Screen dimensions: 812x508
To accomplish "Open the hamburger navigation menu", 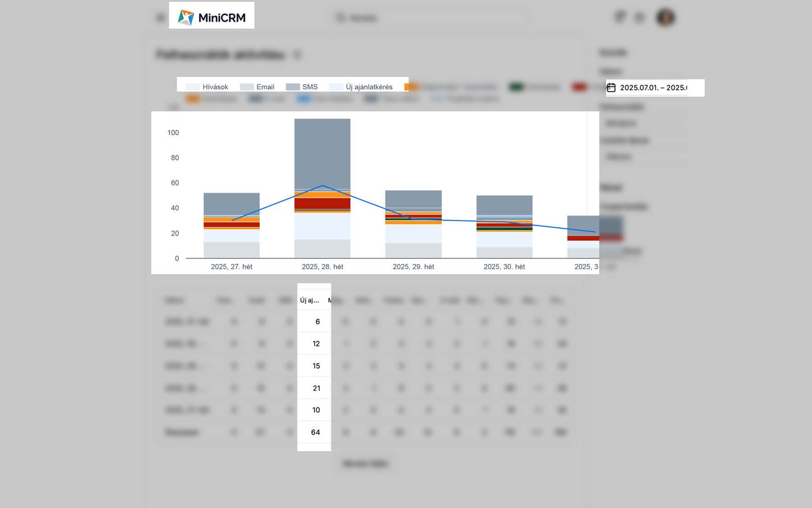I will (x=160, y=17).
